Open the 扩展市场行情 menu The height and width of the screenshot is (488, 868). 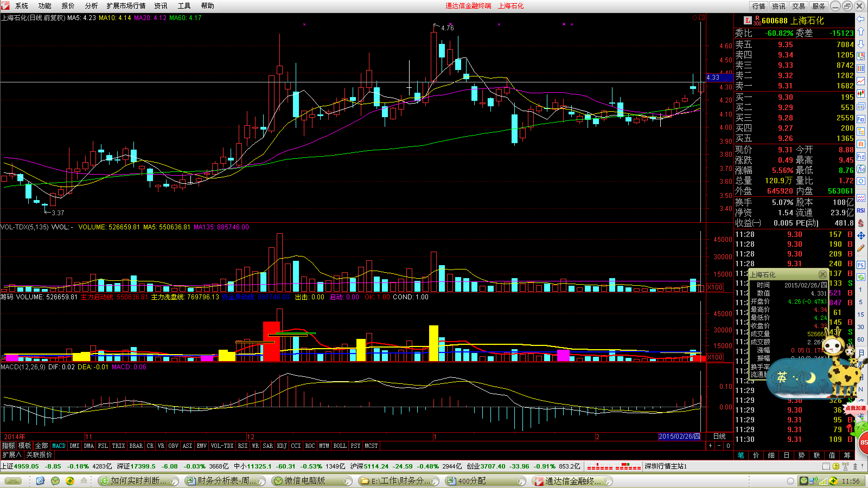[126, 6]
